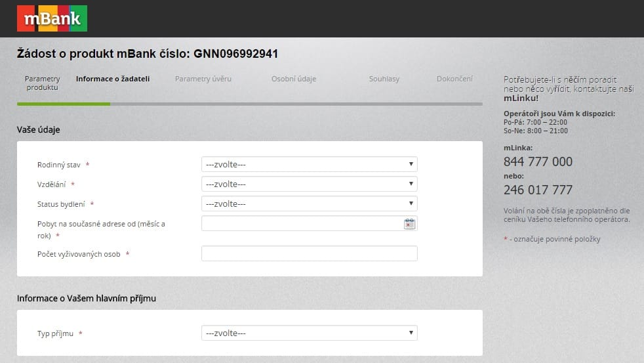
Task: Jump to the Souhlasy step
Action: coord(384,79)
